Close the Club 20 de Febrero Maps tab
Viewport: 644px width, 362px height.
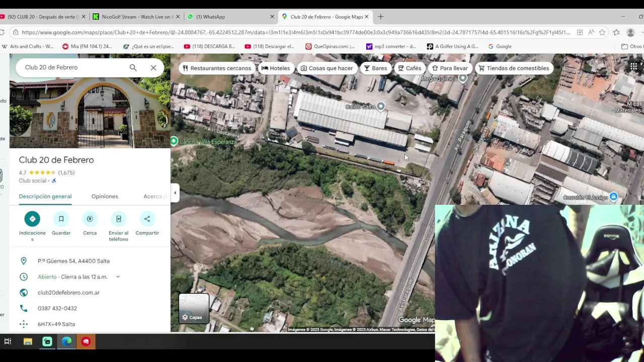pos(366,17)
